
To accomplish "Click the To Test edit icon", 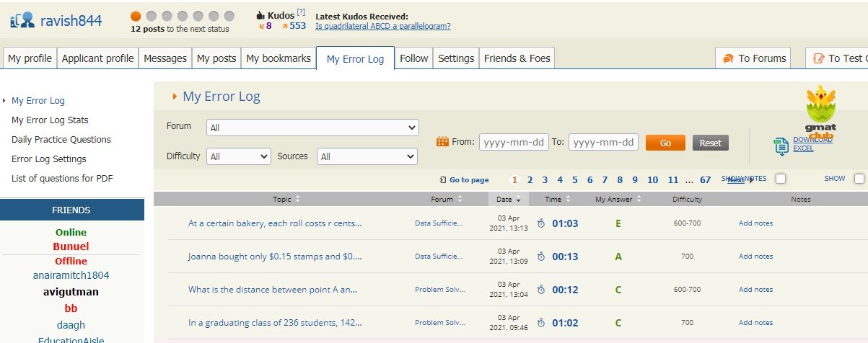I will pyautogui.click(x=818, y=58).
